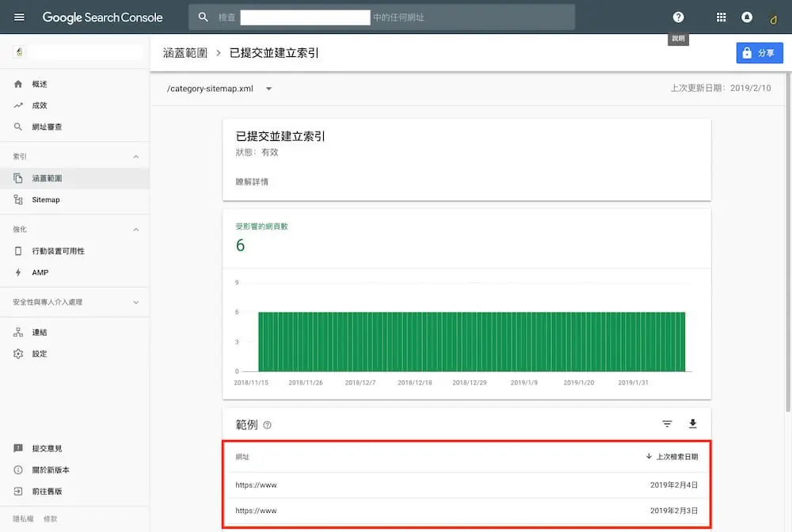The width and height of the screenshot is (792, 532).
Task: Collapse the 強化 section
Action: point(136,229)
